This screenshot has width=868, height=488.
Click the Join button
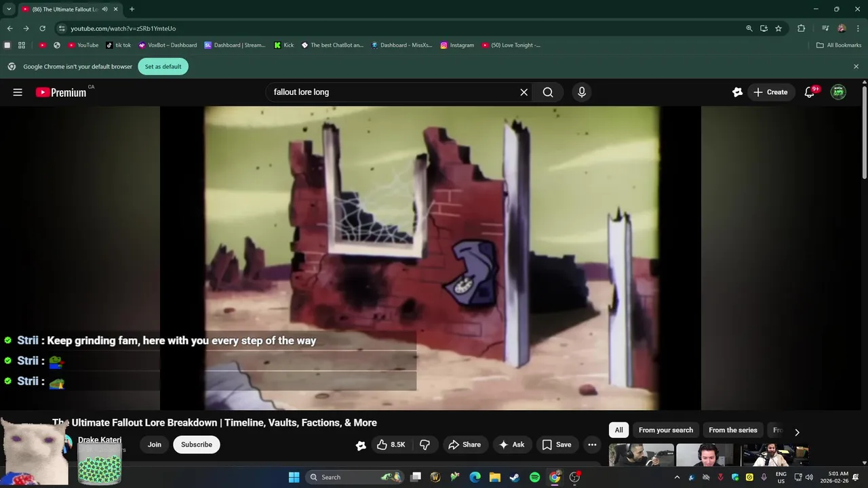pos(155,445)
